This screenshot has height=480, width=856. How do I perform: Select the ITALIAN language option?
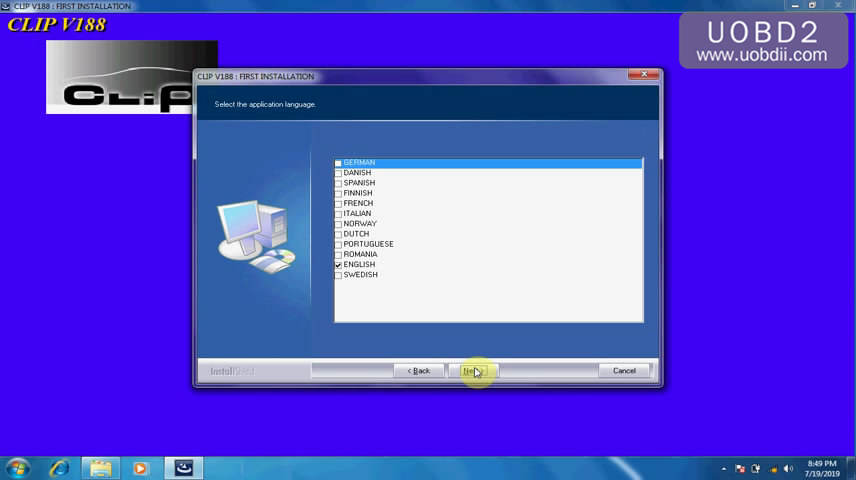point(339,214)
